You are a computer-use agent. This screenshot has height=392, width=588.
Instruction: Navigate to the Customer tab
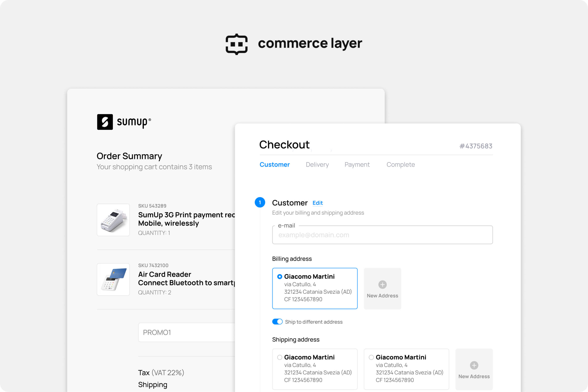[x=274, y=164]
